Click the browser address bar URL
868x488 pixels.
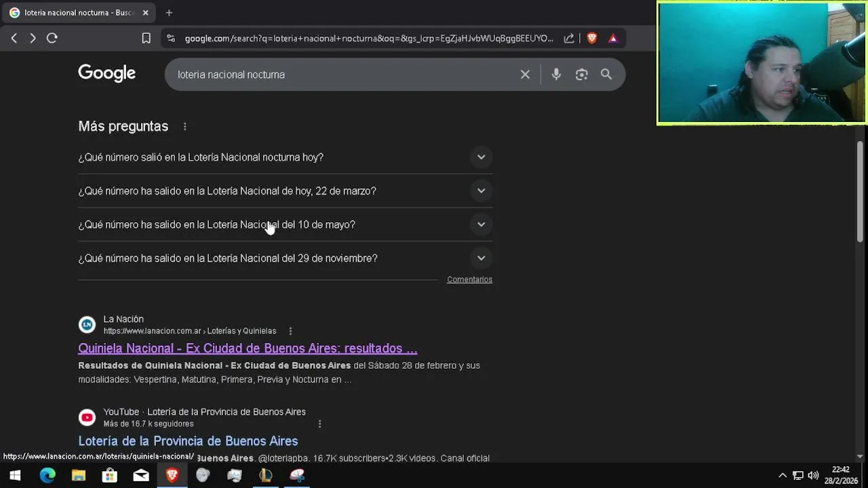(369, 39)
